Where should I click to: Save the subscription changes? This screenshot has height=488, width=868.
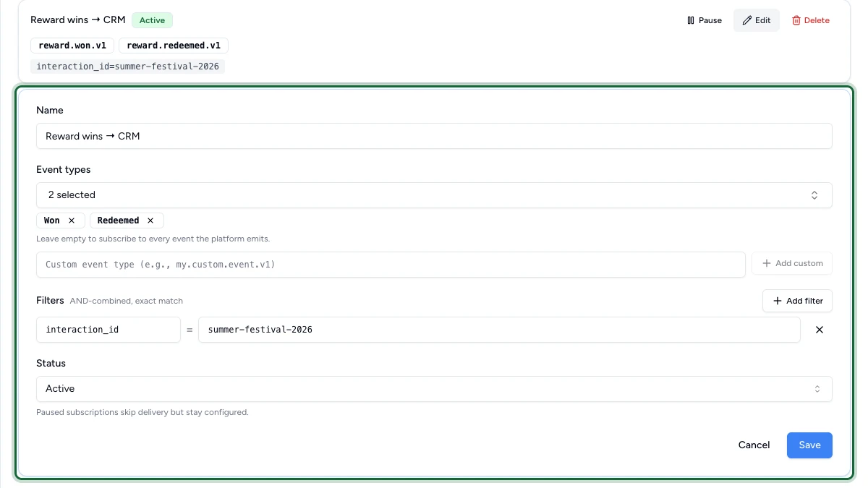[809, 445]
